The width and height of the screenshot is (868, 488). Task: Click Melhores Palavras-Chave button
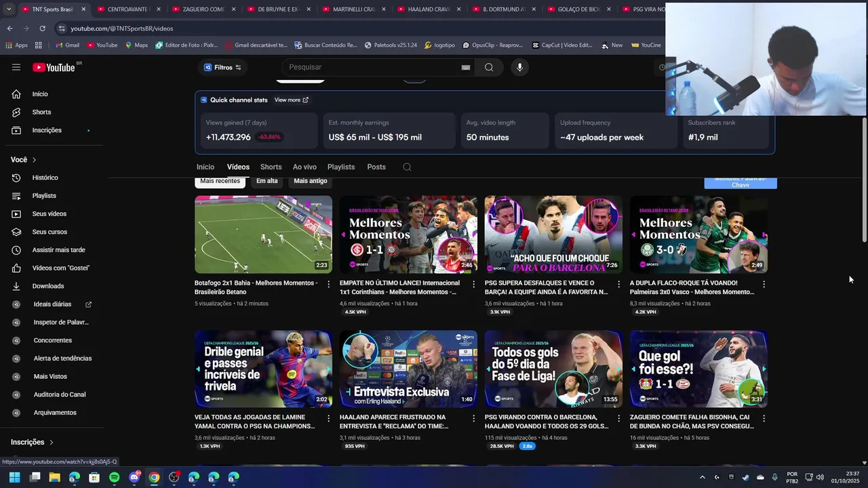(741, 183)
